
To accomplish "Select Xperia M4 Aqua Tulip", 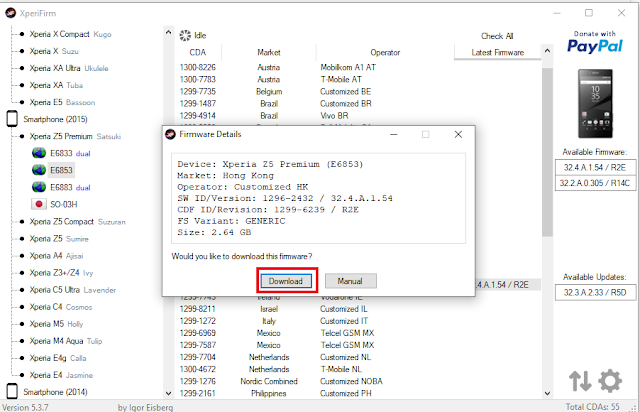I will pyautogui.click(x=66, y=341).
